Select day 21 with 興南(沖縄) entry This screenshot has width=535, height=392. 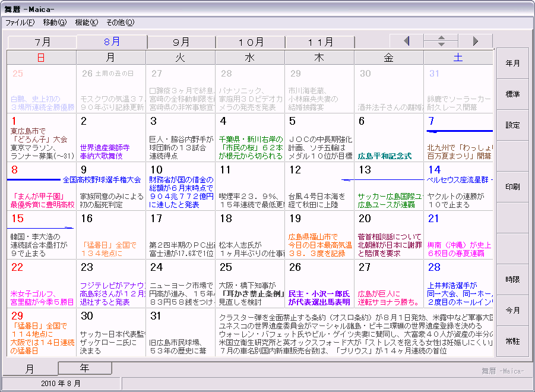pos(458,235)
